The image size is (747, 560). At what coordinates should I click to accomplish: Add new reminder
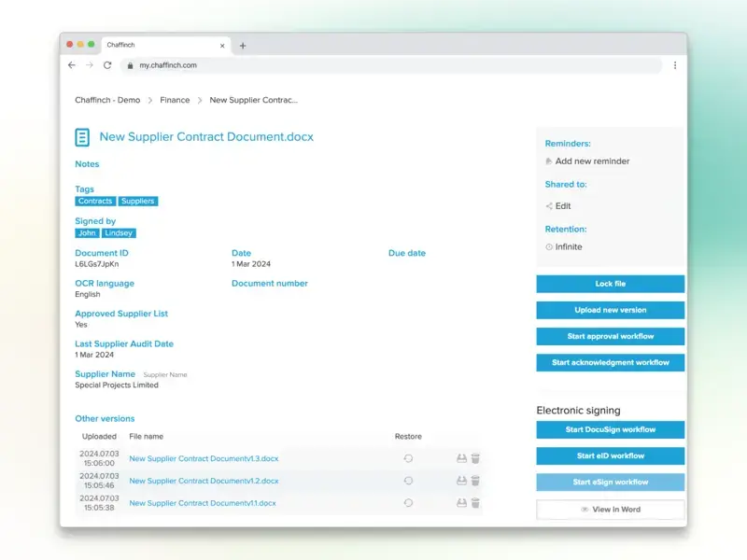tap(592, 161)
